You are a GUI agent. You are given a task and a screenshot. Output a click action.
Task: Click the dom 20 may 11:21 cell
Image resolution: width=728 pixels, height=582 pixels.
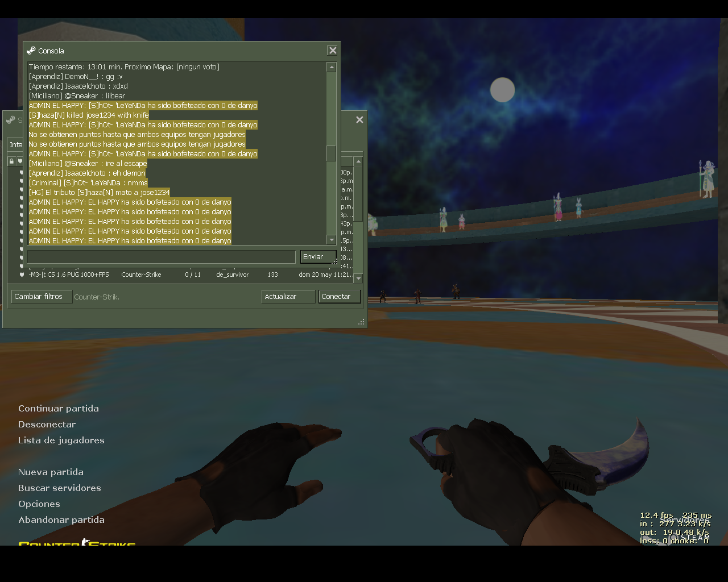pos(326,275)
